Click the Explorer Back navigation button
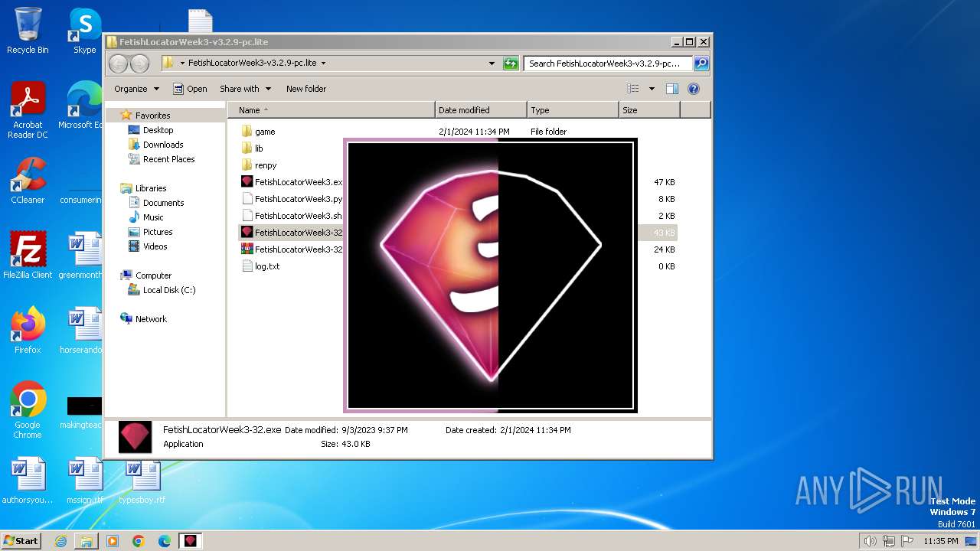This screenshot has height=551, width=980. (x=118, y=64)
